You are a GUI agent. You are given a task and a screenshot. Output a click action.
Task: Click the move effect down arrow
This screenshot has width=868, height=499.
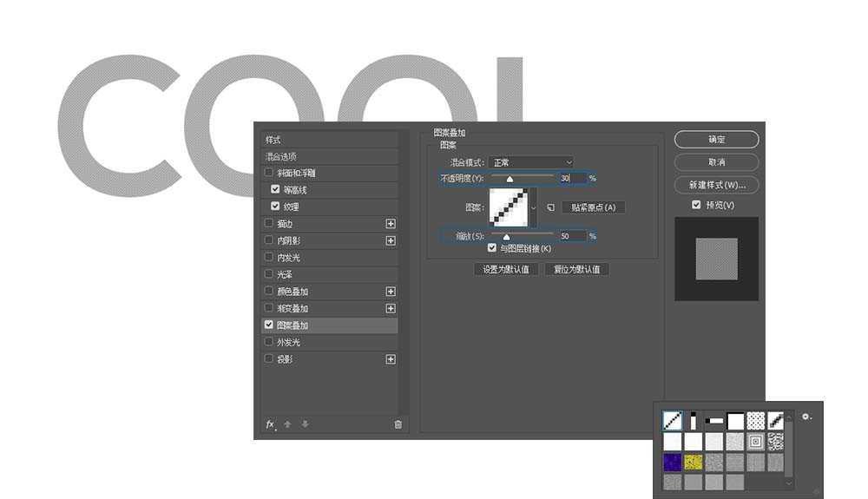pyautogui.click(x=305, y=424)
